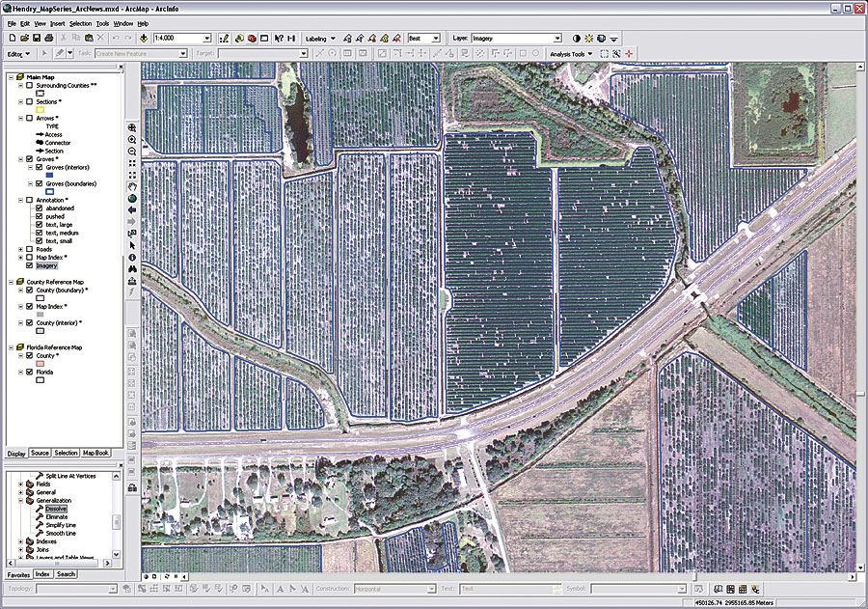868x609 pixels.
Task: Click the Groves (boundaries) outline swatch
Action: coord(49,192)
